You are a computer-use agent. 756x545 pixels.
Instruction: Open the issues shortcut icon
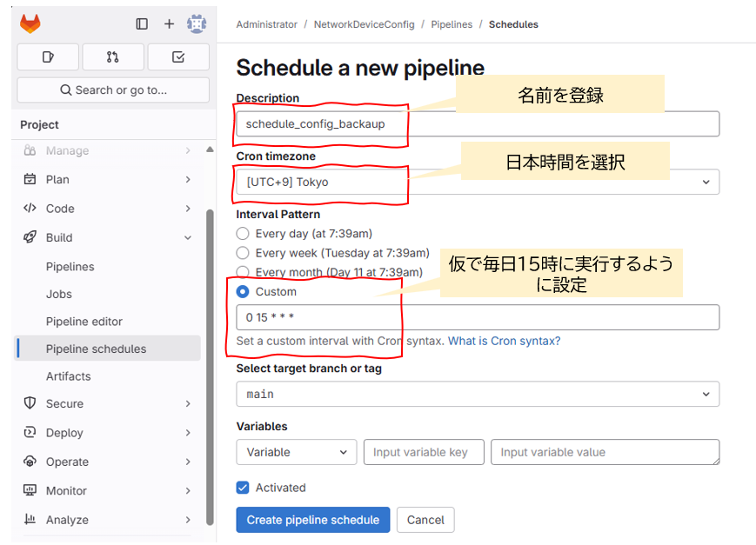click(48, 56)
